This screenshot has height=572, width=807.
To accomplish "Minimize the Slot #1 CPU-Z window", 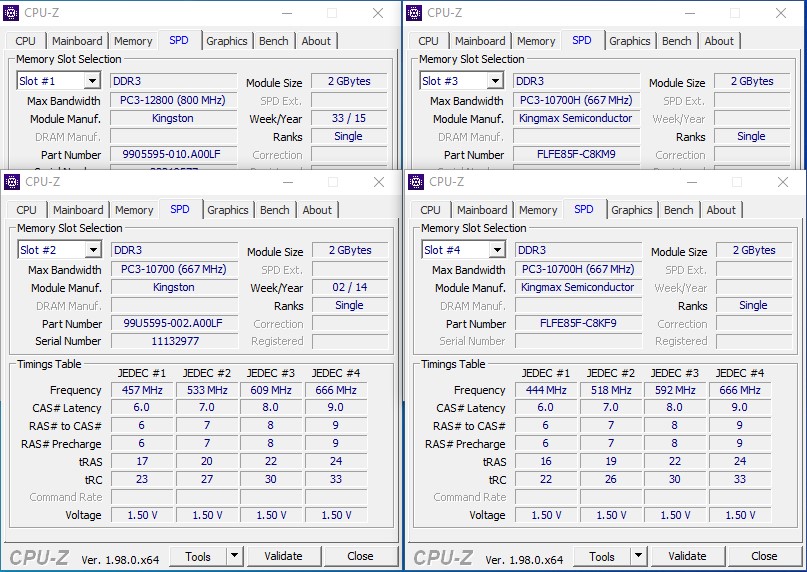I will [287, 13].
